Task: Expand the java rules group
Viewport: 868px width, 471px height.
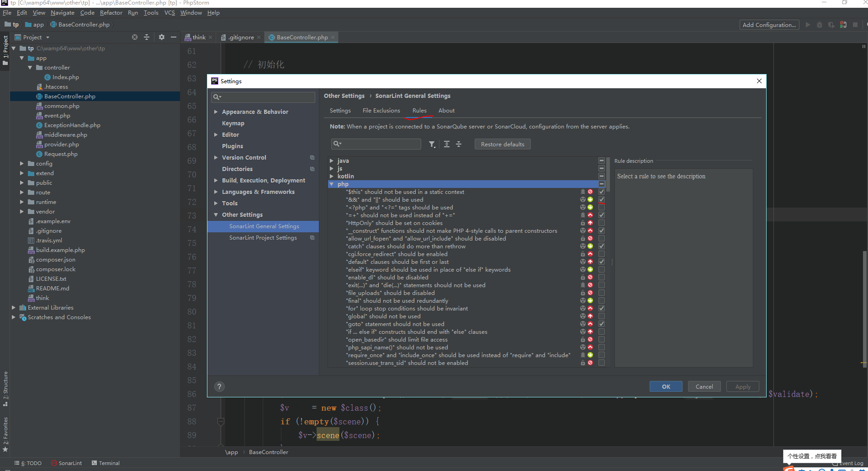Action: pyautogui.click(x=332, y=161)
